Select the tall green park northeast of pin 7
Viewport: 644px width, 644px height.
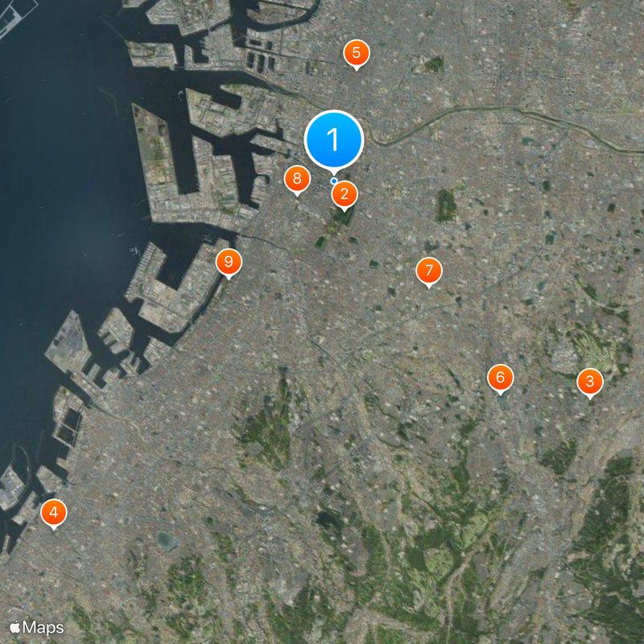click(x=445, y=206)
